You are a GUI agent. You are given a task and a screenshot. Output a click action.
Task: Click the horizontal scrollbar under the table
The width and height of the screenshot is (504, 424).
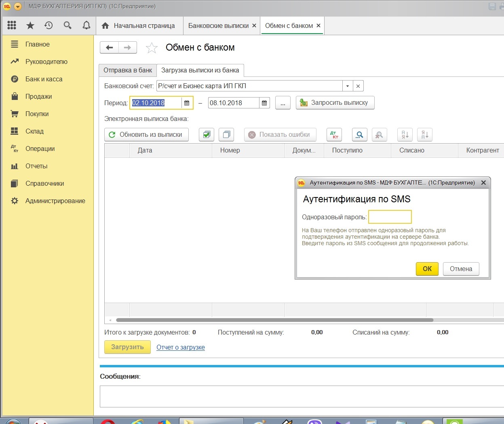(274, 320)
